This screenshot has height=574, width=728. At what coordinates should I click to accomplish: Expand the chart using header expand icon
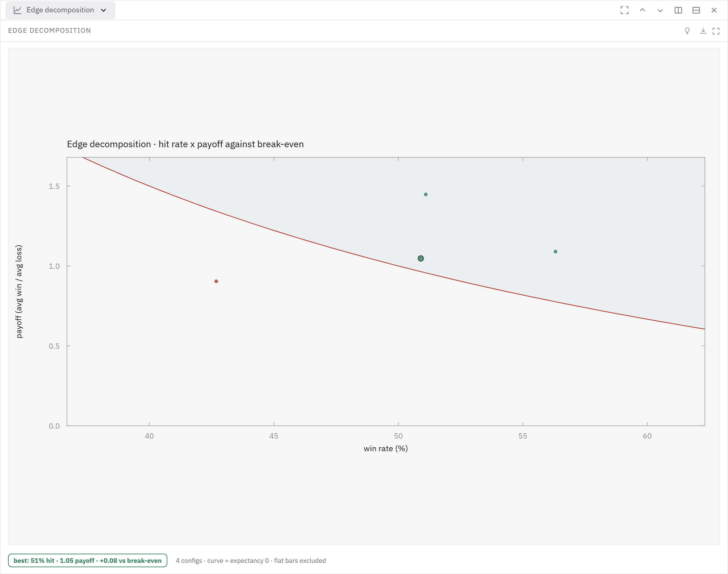[x=716, y=31]
